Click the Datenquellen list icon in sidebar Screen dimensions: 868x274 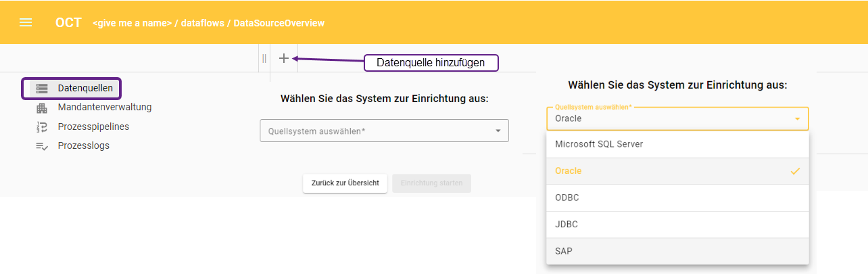[42, 88]
